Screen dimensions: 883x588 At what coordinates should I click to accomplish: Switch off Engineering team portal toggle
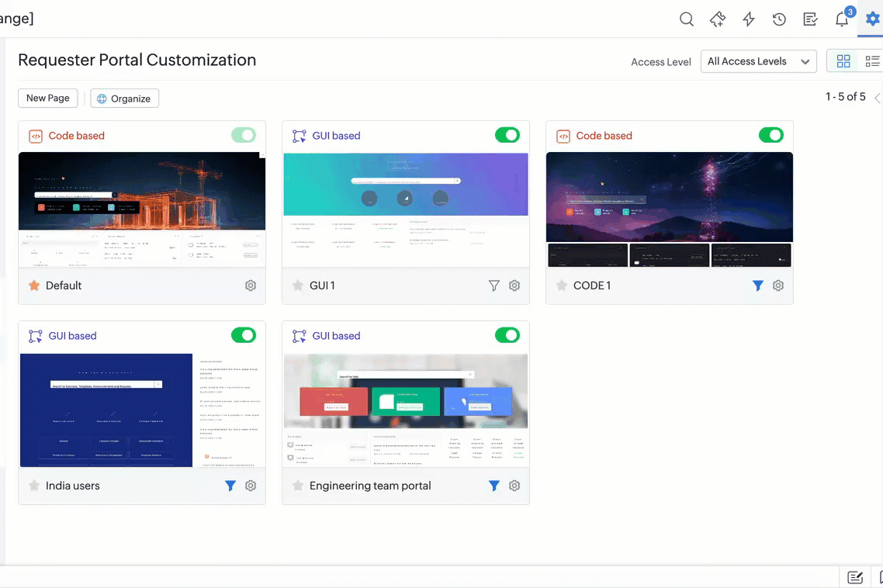pyautogui.click(x=507, y=336)
